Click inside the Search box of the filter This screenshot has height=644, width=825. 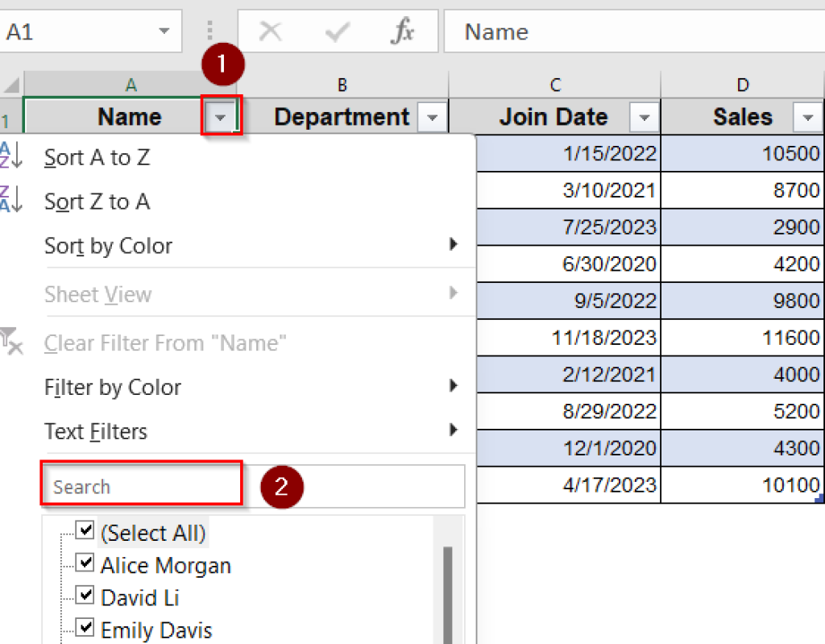[x=141, y=485]
